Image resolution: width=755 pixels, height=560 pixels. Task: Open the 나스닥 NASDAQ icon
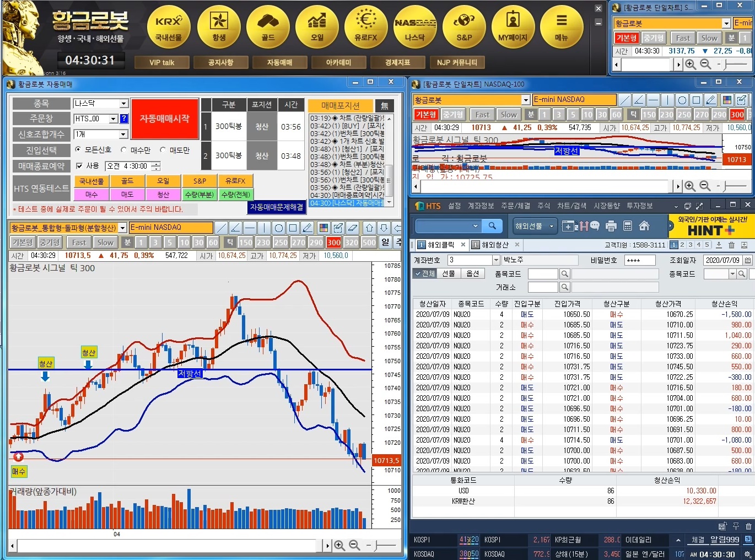415,28
